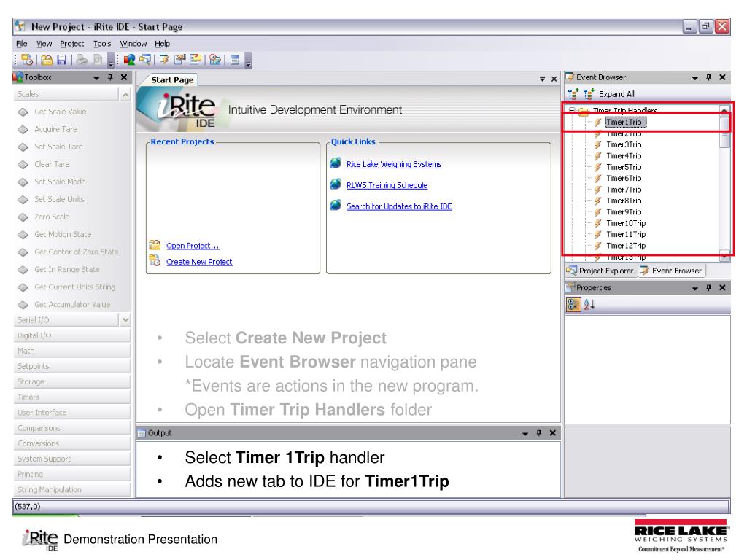Select the Zero Scale toolbox item
Image resolution: width=747 pixels, height=560 pixels.
click(52, 217)
